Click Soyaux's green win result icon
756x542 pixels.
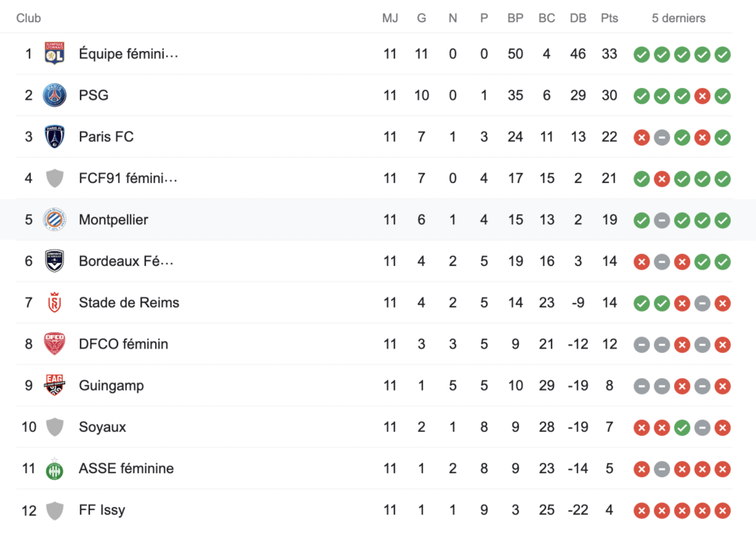coord(682,427)
